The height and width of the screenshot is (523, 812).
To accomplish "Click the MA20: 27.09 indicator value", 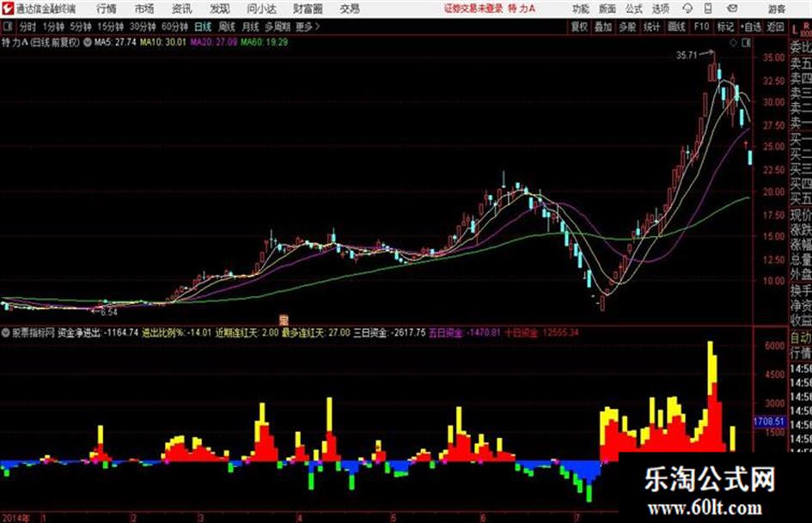I will click(213, 42).
